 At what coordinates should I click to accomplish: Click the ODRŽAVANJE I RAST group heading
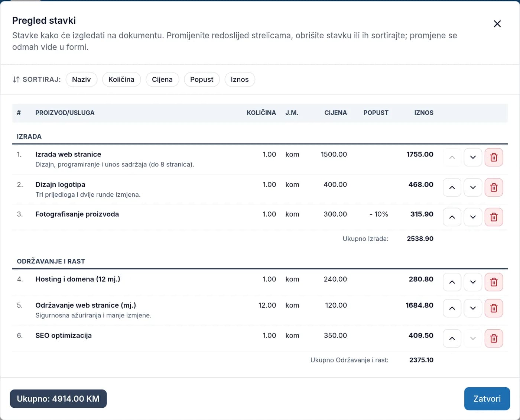coord(51,261)
